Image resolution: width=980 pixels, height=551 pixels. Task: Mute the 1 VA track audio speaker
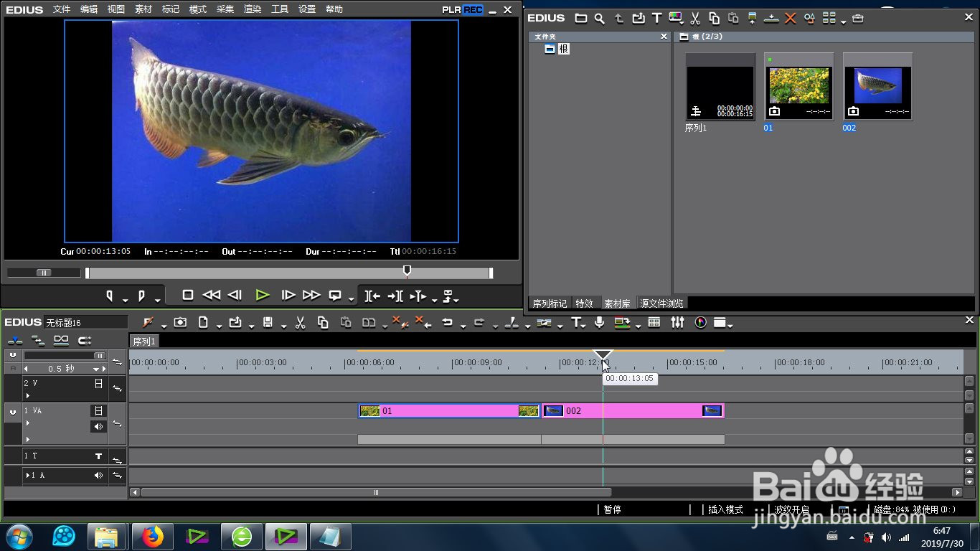click(98, 426)
